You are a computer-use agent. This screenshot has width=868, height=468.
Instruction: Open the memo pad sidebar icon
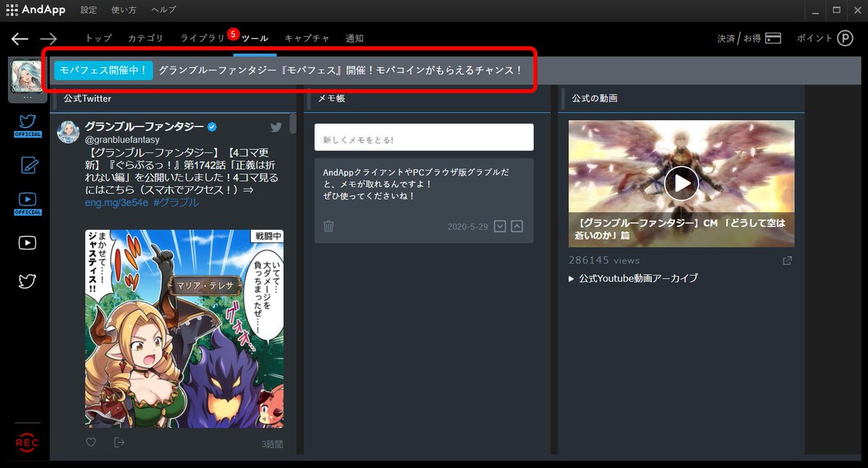[27, 164]
